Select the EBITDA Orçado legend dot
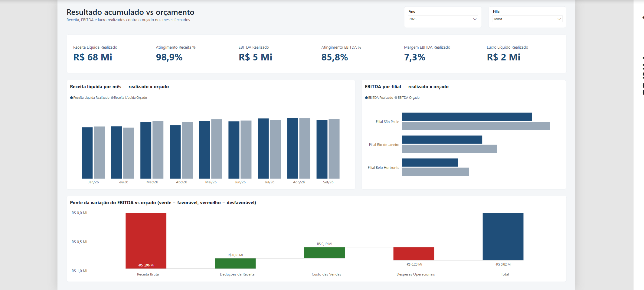This screenshot has height=290, width=644. click(396, 98)
